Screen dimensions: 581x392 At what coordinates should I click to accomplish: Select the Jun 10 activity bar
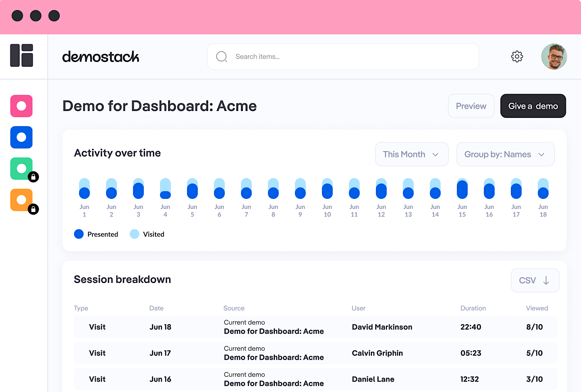pos(327,188)
